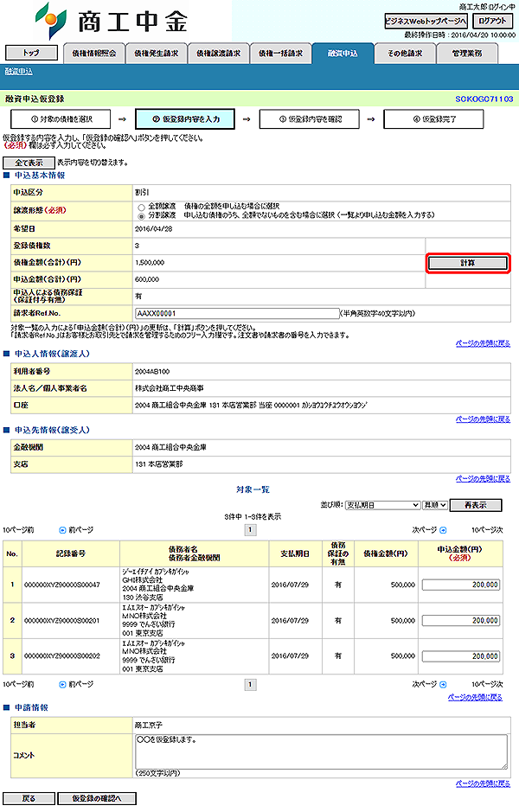Click the 担当者 value 商工京子
This screenshot has height=812, width=519.
(x=149, y=726)
